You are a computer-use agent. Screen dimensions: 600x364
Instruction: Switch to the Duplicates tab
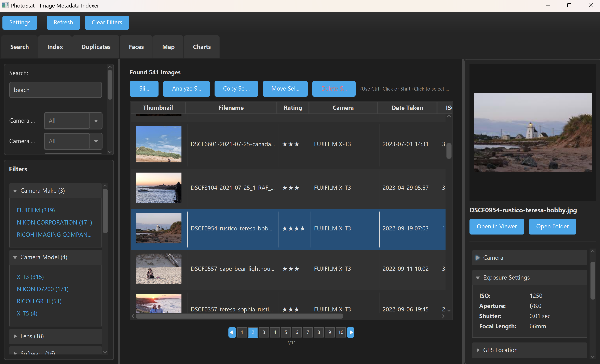[96, 47]
